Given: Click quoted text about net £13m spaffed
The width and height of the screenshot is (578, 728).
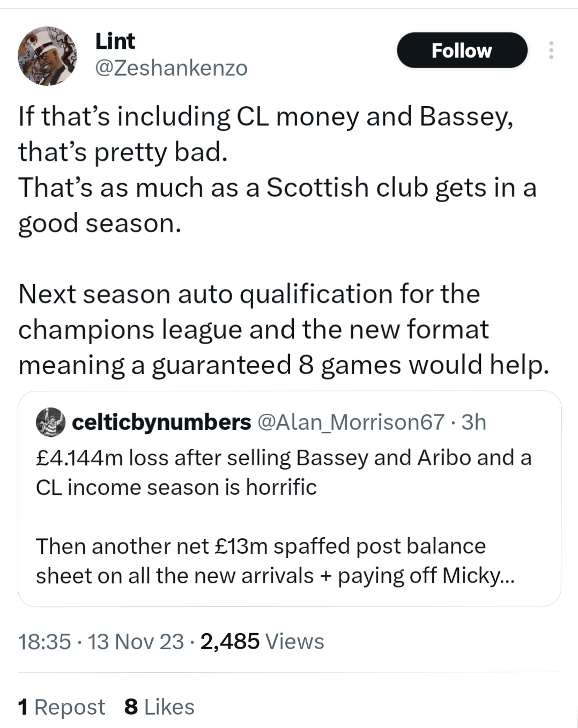Looking at the screenshot, I should [275, 561].
